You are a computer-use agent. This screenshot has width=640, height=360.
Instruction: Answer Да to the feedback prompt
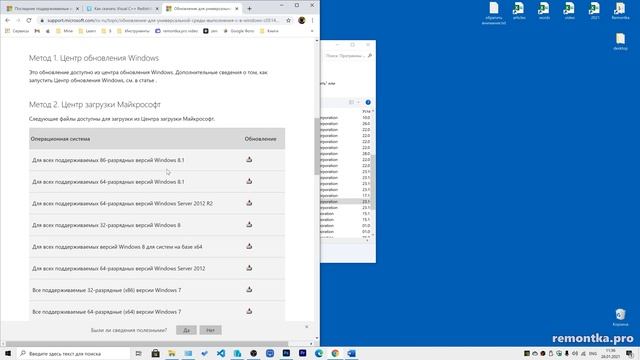tap(187, 330)
